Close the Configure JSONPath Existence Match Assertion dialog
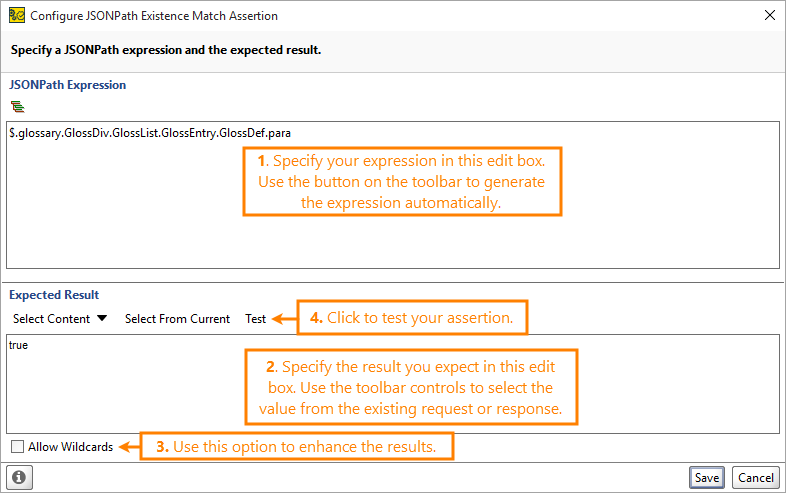Image resolution: width=786 pixels, height=493 pixels. coord(770,15)
